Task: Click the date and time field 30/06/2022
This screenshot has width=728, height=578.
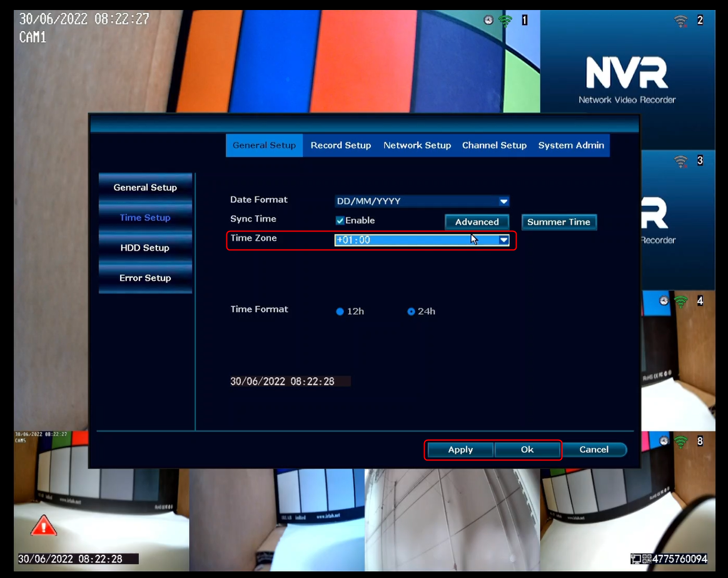Action: [290, 381]
